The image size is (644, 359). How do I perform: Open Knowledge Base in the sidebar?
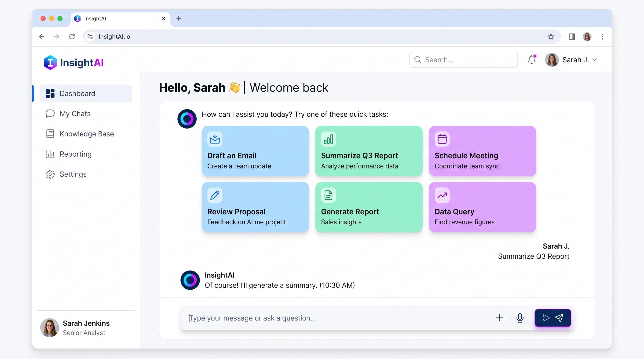point(86,134)
